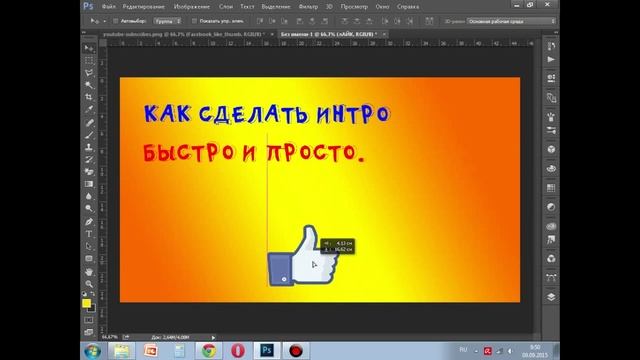Show hidden system tray icons
640x360 pixels.
pyautogui.click(x=476, y=351)
